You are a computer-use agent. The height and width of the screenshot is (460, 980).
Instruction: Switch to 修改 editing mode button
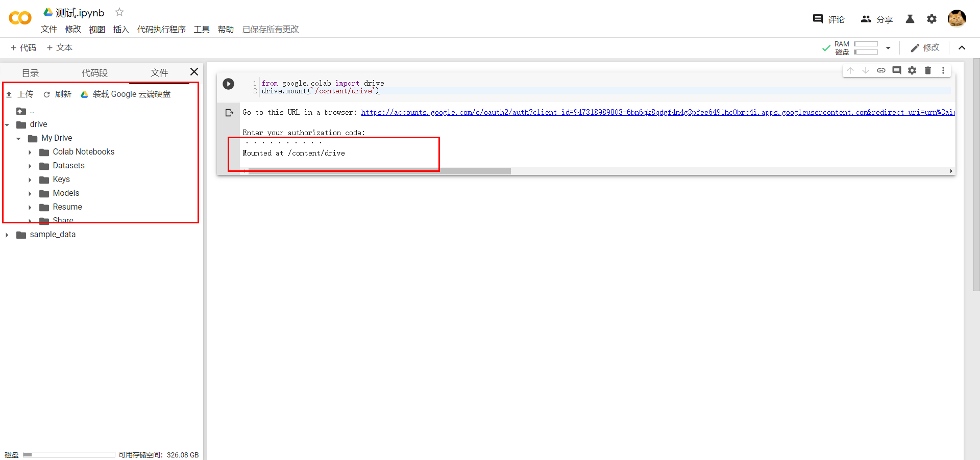(925, 47)
